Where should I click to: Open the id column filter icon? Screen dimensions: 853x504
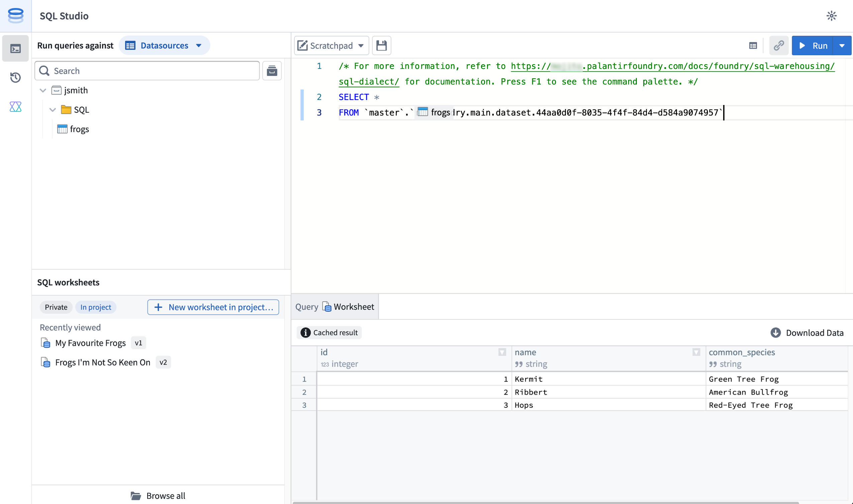point(502,352)
